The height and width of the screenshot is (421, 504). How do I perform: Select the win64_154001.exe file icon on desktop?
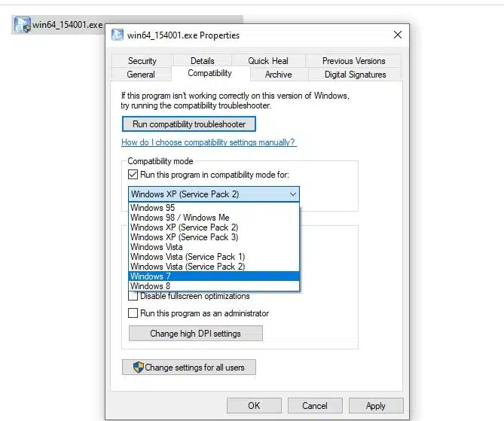(x=23, y=25)
